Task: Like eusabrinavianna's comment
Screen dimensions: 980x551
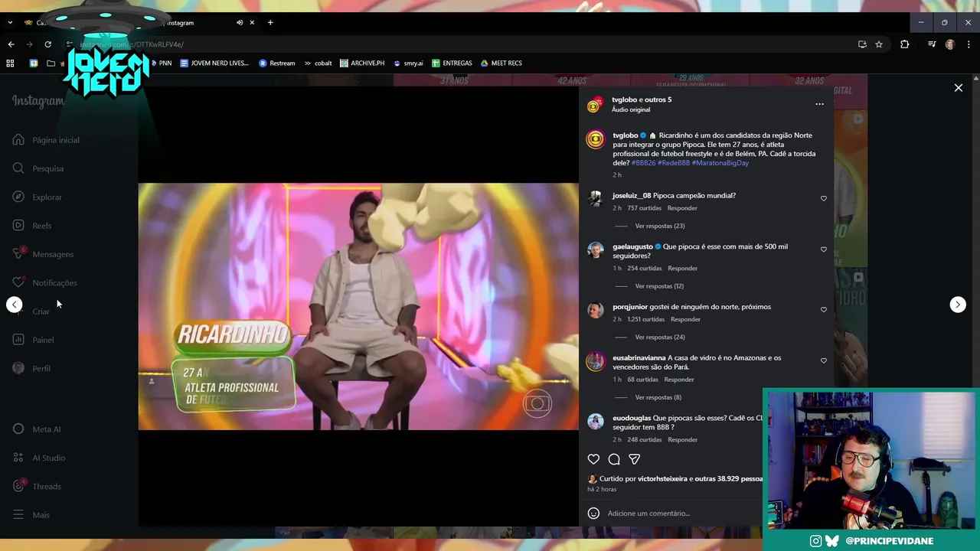Action: click(824, 360)
